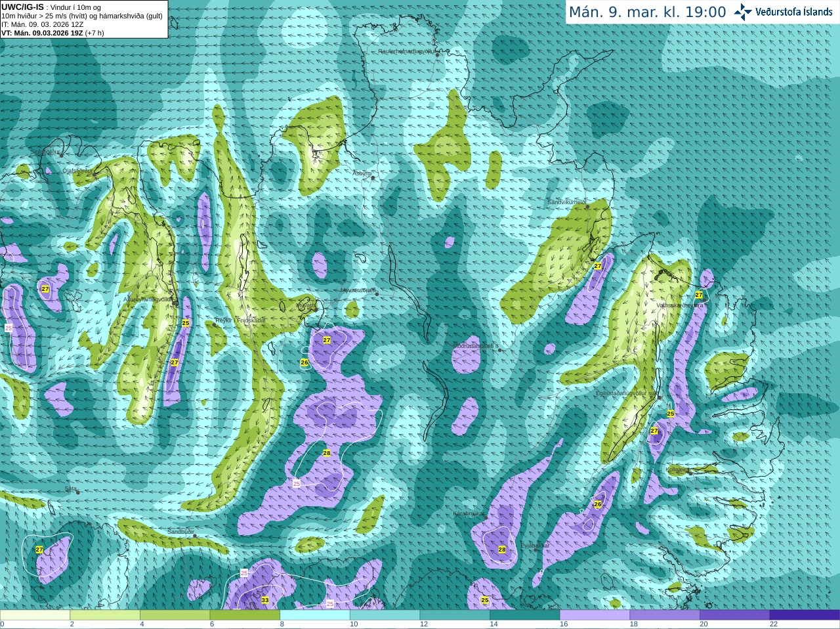Click the Veðurstofa Íslands logo emblem
The image size is (840, 629).
click(x=743, y=12)
